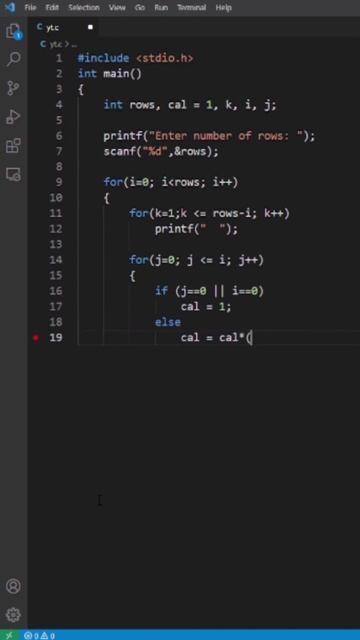
Task: Click on 'scanf' in line 7
Action: click(x=122, y=151)
